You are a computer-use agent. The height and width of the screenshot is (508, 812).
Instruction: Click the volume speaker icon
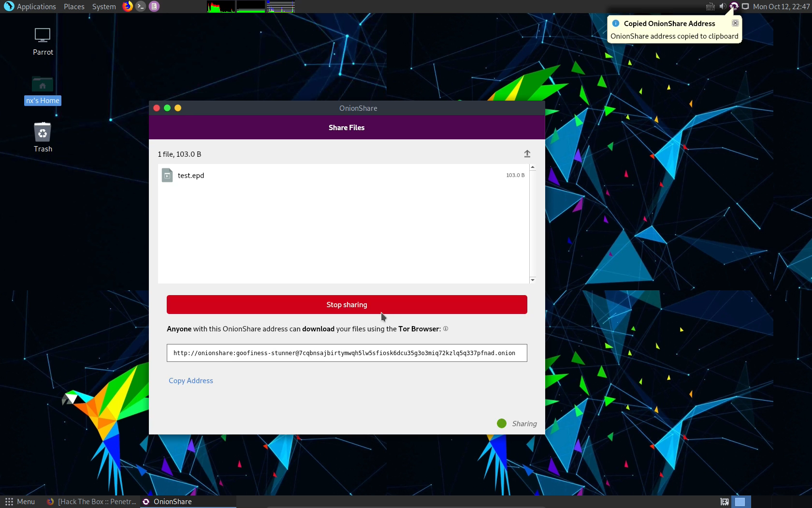tap(723, 6)
